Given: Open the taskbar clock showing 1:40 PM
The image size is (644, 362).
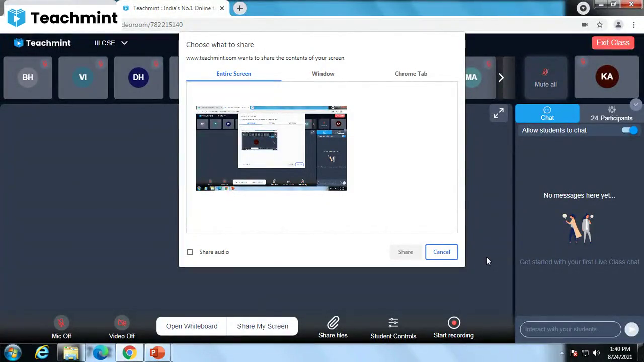Looking at the screenshot, I should tap(620, 353).
